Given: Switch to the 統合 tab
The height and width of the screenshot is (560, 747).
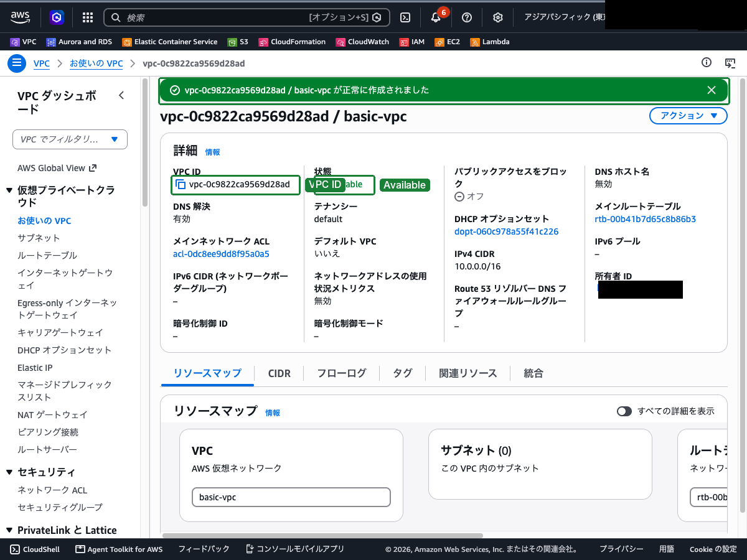Looking at the screenshot, I should (533, 373).
